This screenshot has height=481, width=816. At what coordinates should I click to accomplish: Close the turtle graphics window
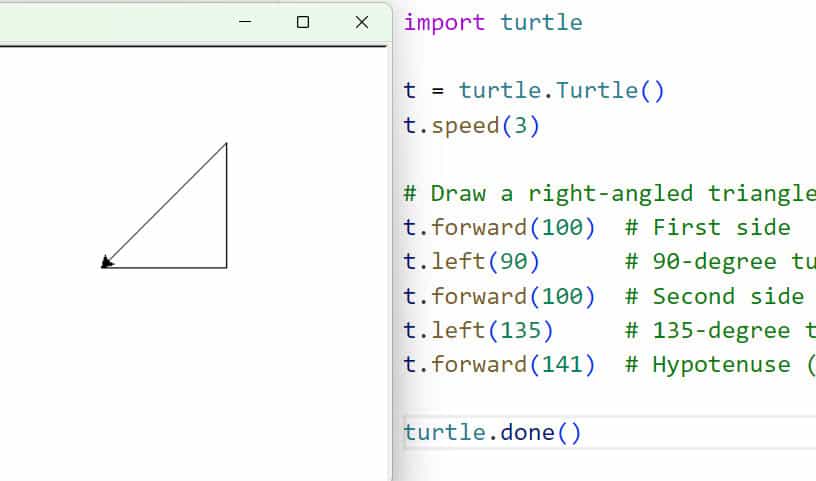(x=362, y=22)
